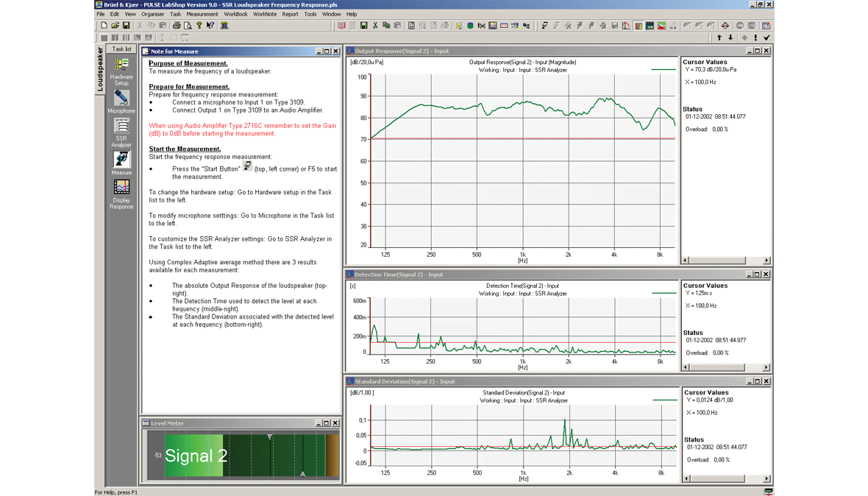Open the Organiser menu
This screenshot has height=496, width=868.
click(153, 14)
